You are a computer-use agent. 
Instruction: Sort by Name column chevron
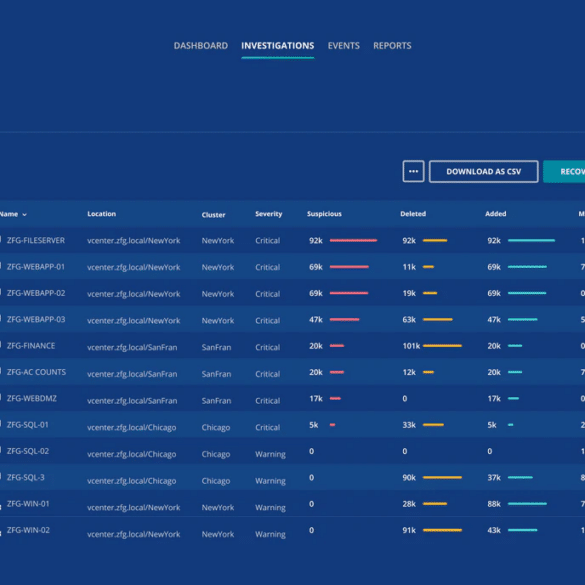click(x=25, y=215)
